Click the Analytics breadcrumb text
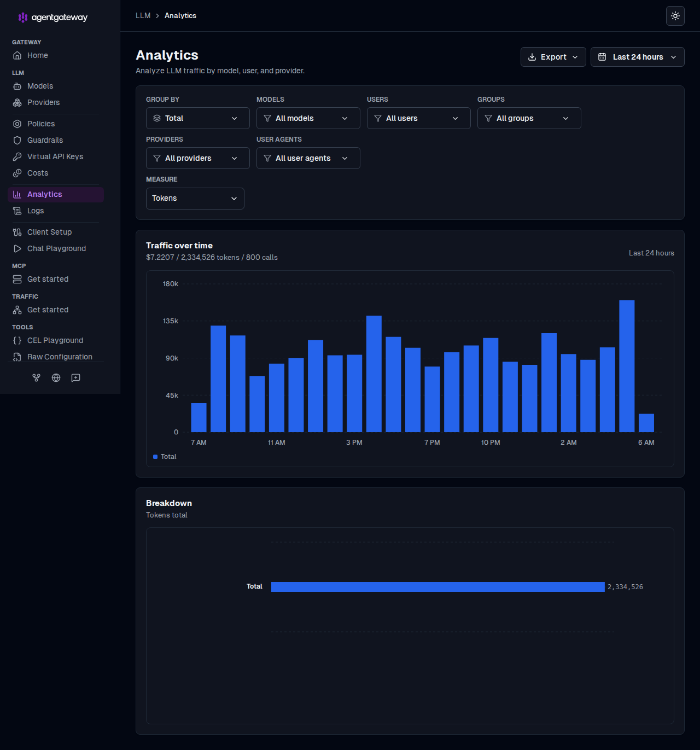 click(180, 15)
